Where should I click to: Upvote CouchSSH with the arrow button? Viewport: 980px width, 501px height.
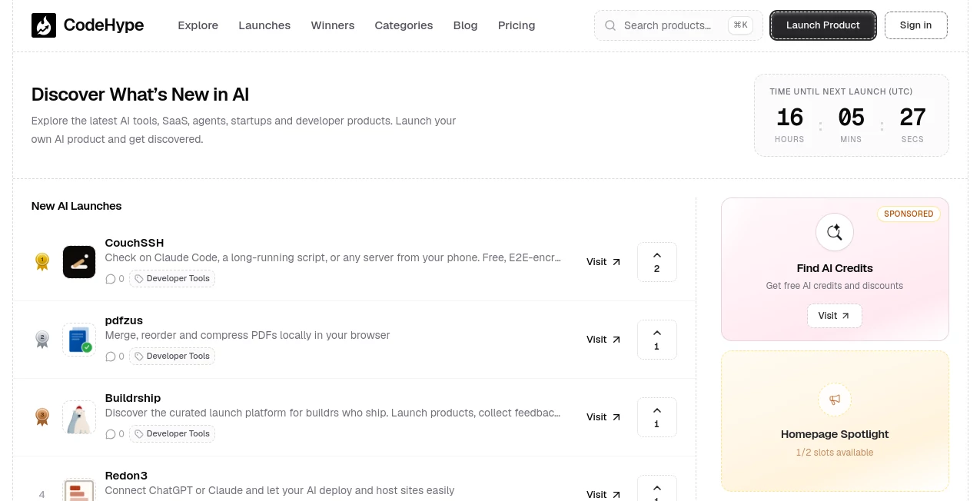657,262
